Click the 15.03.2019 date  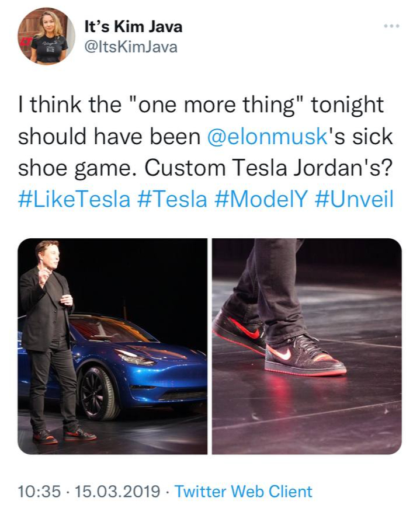117,492
